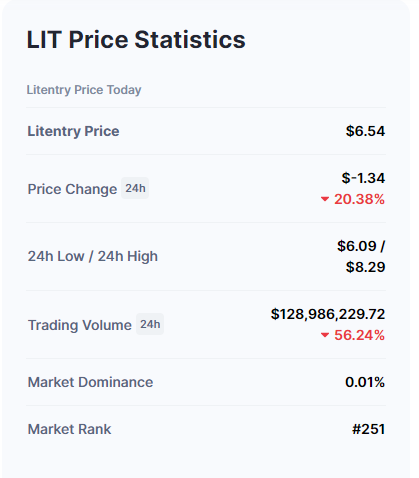Image resolution: width=419 pixels, height=478 pixels.
Task: Click the Price Change label
Action: click(x=72, y=189)
